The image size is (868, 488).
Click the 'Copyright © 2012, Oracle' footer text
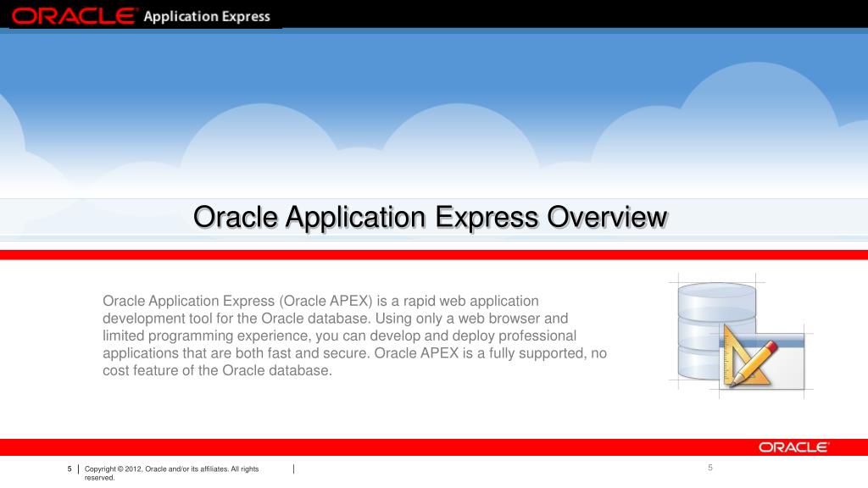click(x=171, y=473)
